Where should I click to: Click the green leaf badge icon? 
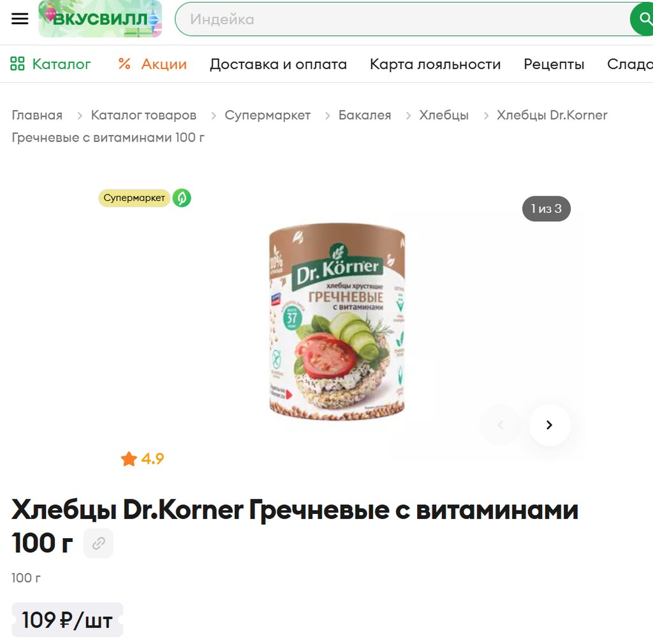(x=182, y=198)
